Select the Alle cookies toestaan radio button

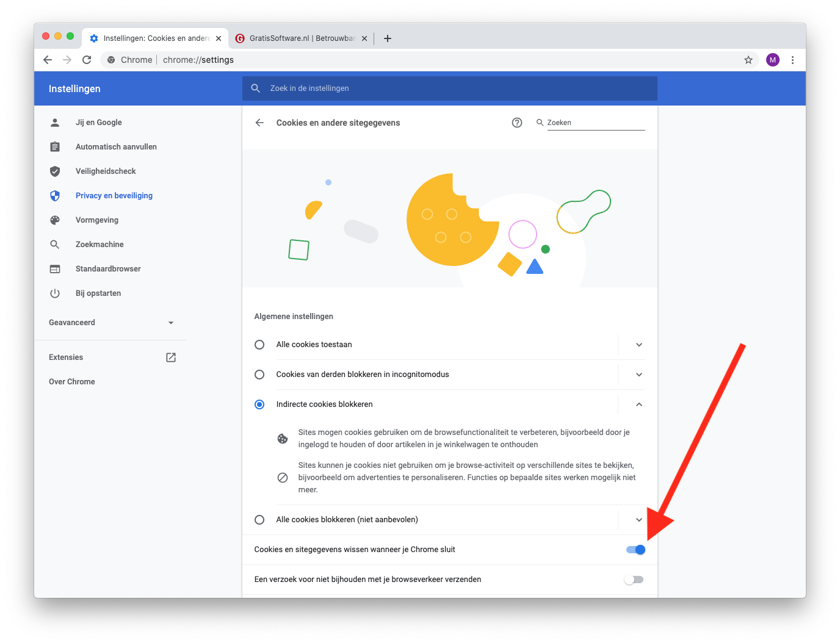coord(259,345)
